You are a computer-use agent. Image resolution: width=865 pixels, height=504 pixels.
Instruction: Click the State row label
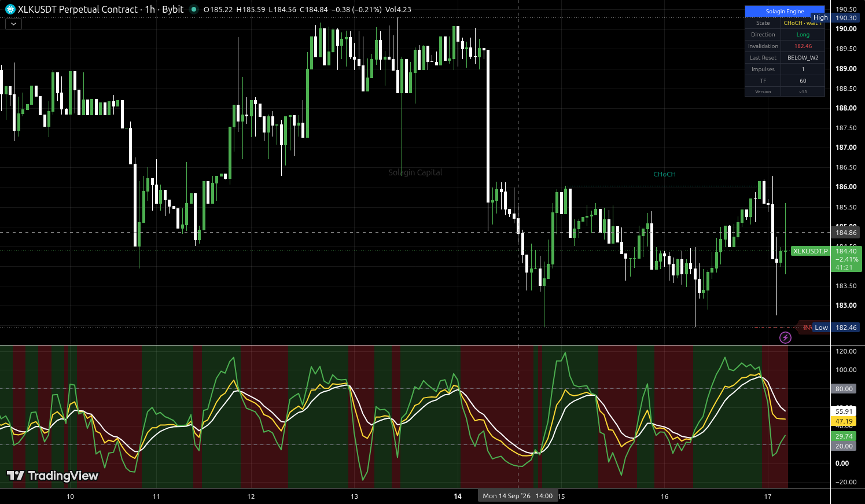[x=763, y=23]
